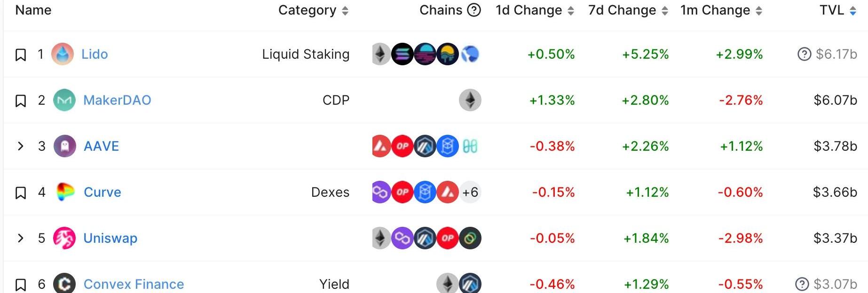Click the Curve rainbow logo icon
The height and width of the screenshot is (293, 868).
click(65, 192)
